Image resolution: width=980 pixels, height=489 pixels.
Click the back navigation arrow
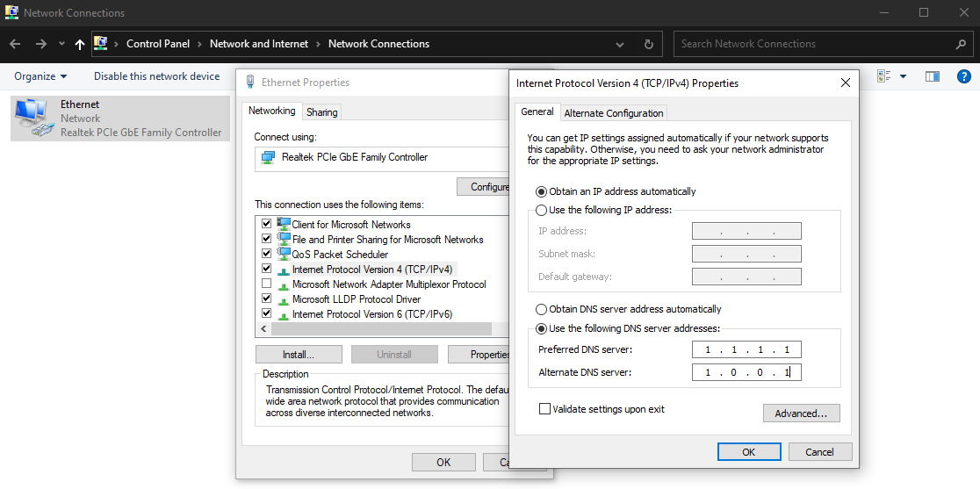(15, 44)
